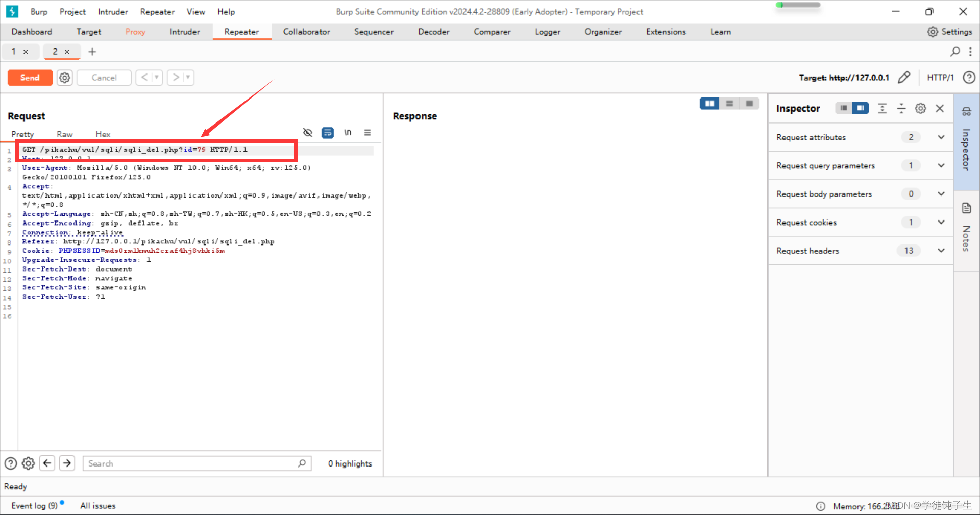Toggle line wrap icon in request editor
The width and height of the screenshot is (980, 515).
pyautogui.click(x=327, y=133)
